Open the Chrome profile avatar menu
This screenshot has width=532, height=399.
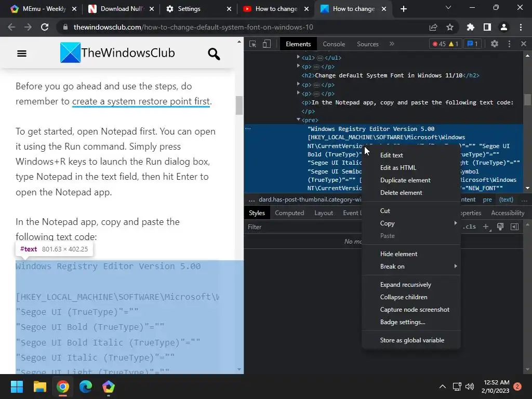(x=504, y=27)
